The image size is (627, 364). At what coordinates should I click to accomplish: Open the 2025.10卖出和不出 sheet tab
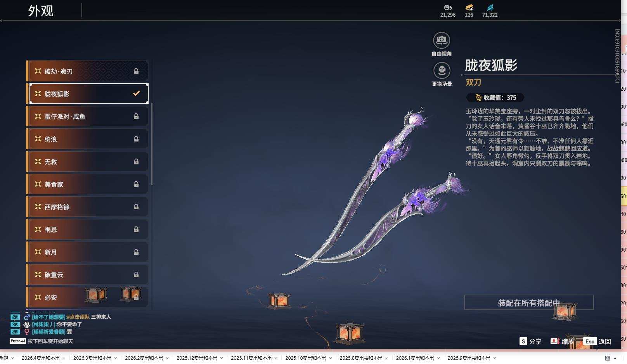pos(306,358)
